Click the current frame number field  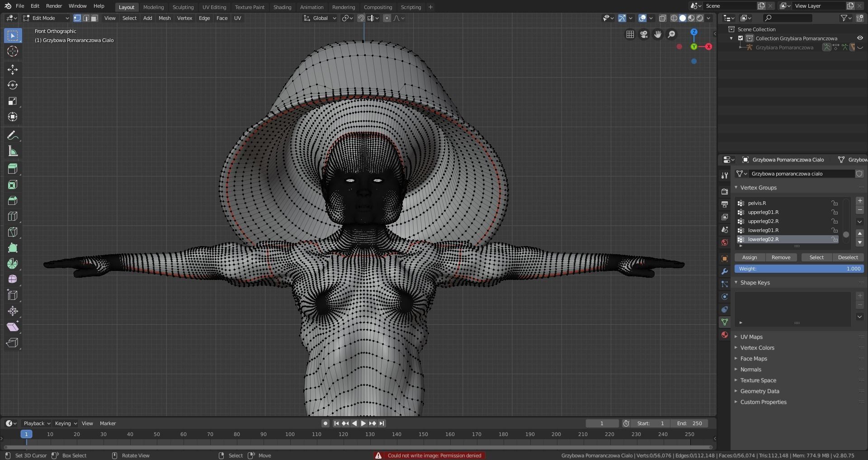click(602, 423)
